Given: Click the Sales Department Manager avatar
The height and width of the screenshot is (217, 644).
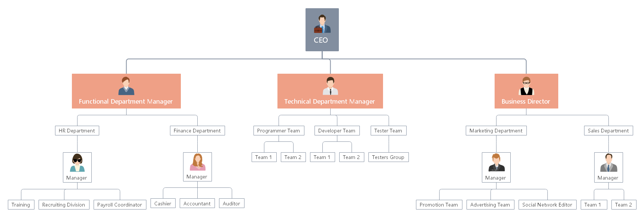Looking at the screenshot, I should tap(608, 163).
